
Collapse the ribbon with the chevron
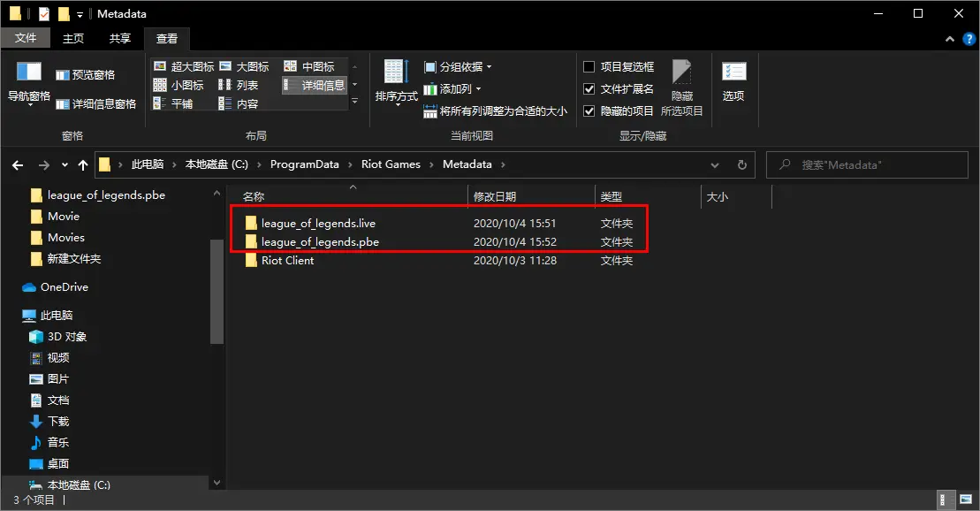(x=950, y=39)
